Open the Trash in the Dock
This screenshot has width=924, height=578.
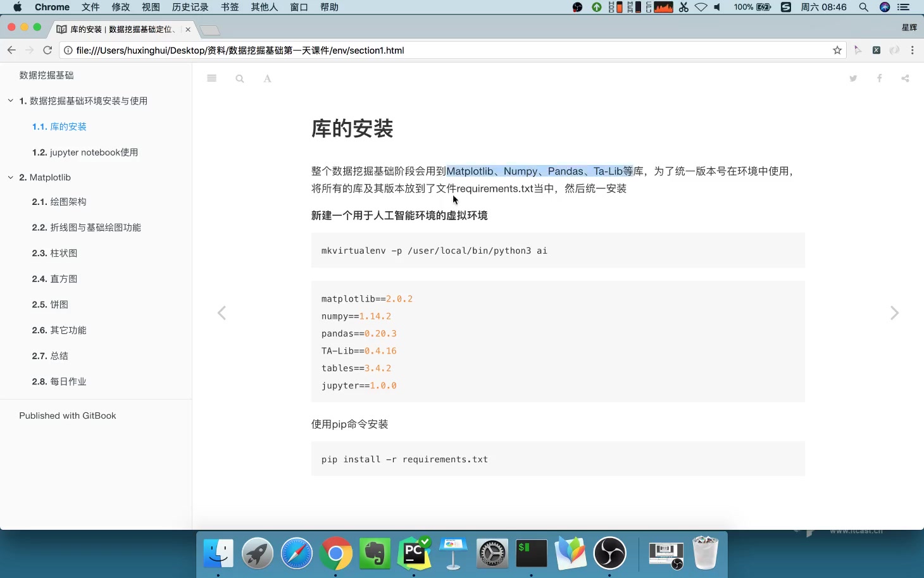tap(705, 553)
